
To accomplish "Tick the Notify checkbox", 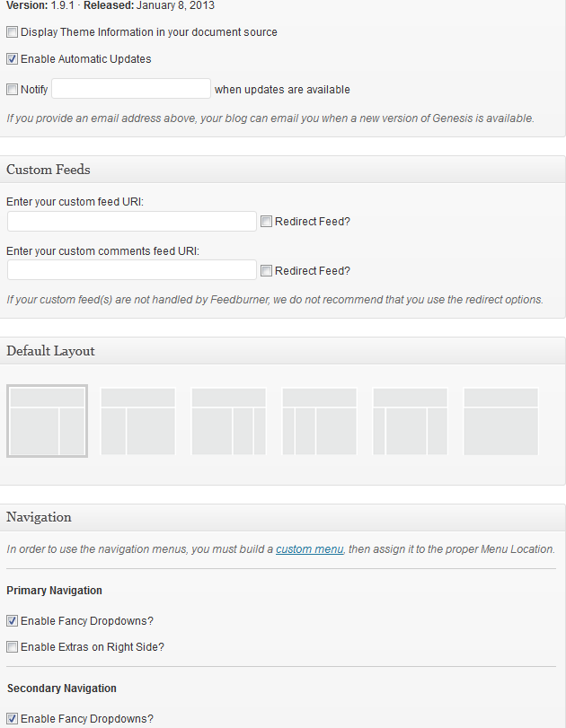I will (12, 89).
